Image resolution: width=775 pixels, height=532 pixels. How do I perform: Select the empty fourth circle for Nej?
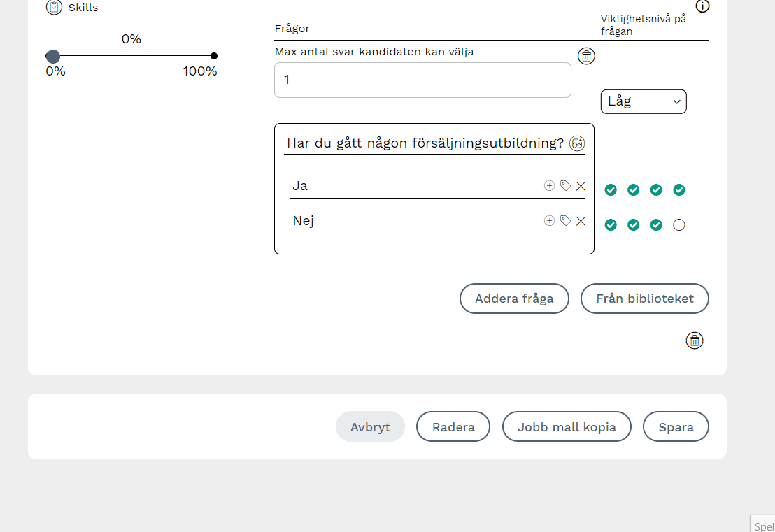coord(678,225)
